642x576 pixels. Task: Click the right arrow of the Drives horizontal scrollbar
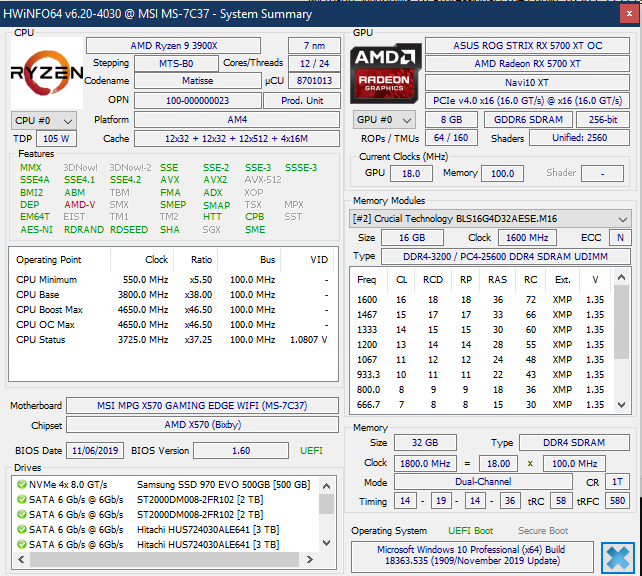310,559
